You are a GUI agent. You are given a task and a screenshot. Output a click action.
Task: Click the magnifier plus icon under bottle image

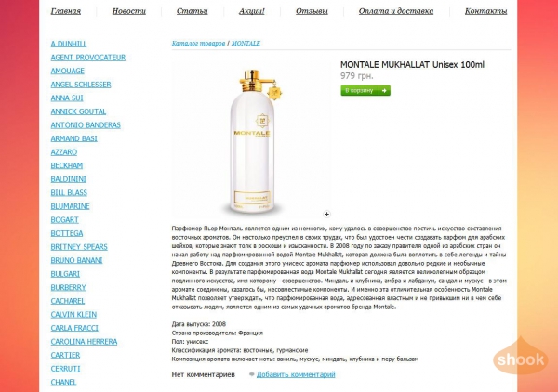tap(326, 214)
